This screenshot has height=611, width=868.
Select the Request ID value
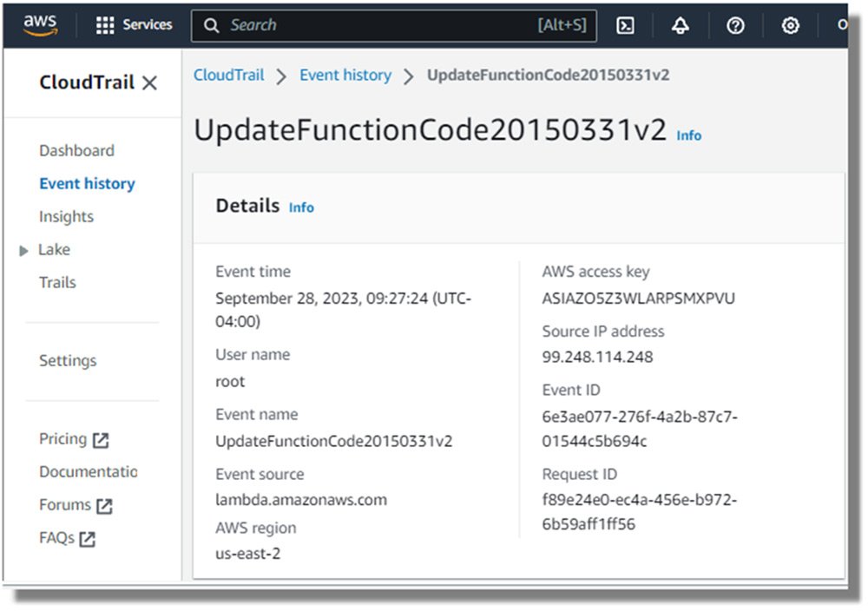(639, 512)
